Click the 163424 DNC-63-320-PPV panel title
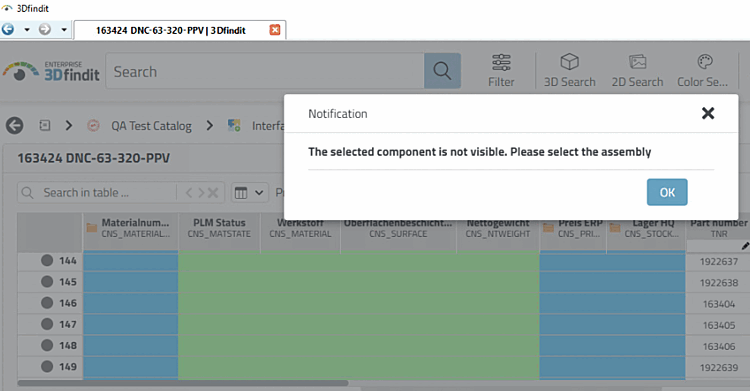The height and width of the screenshot is (391, 750). pyautogui.click(x=94, y=158)
